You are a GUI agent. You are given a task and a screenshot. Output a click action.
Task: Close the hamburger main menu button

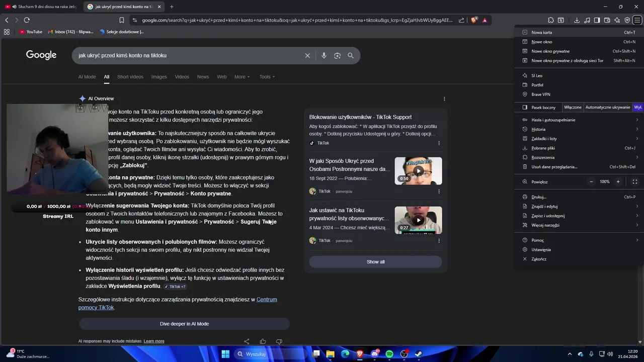coord(637,20)
